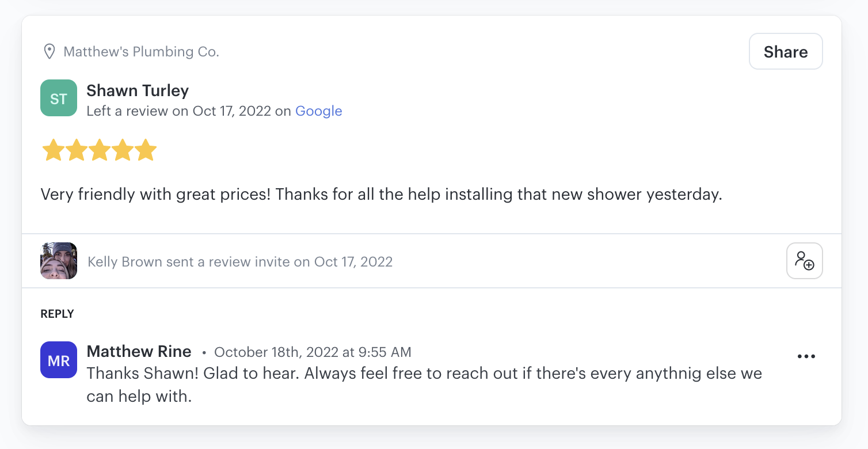Click the Kelly Brown review invite text

[x=240, y=262]
